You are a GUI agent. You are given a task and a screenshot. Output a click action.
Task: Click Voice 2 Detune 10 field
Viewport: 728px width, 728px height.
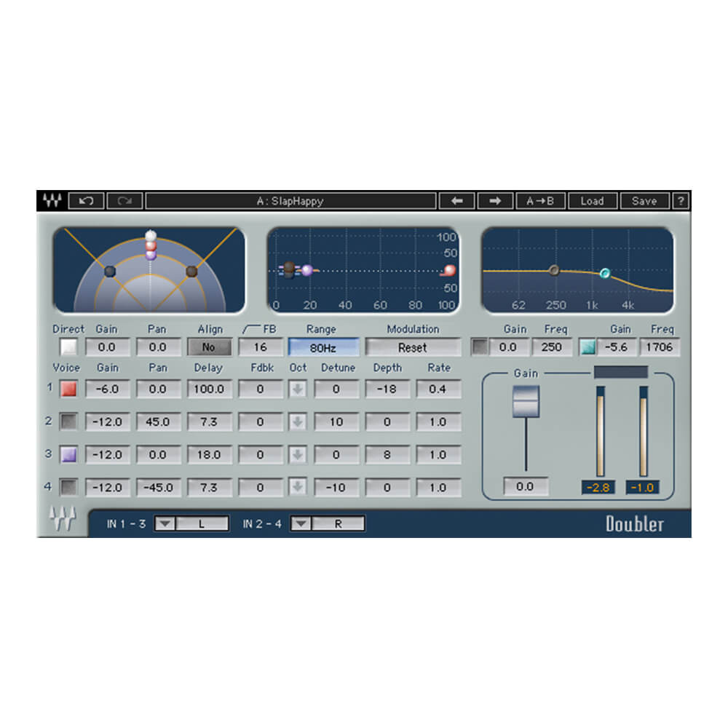coord(336,422)
